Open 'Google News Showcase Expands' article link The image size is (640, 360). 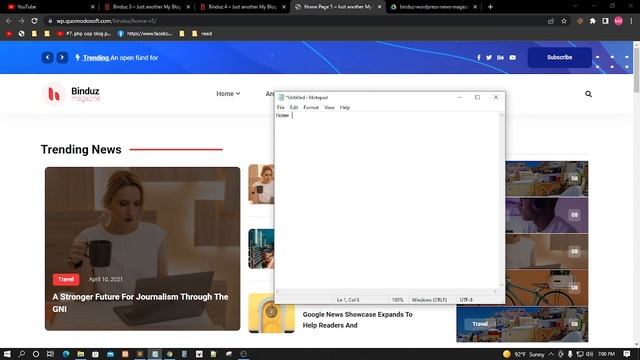coord(358,320)
